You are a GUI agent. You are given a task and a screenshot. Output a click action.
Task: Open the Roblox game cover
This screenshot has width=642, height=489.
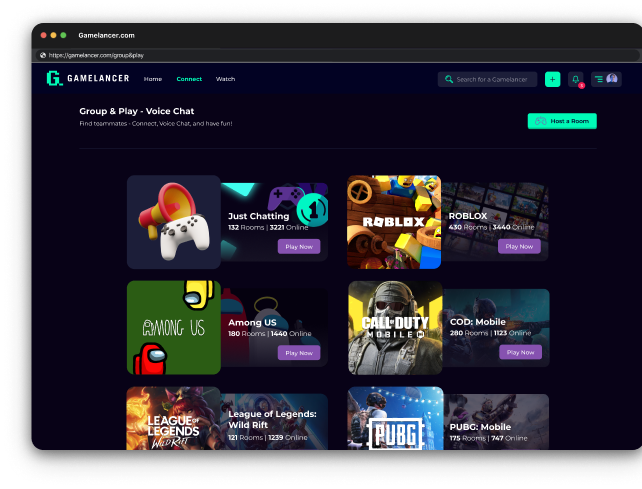tap(394, 222)
